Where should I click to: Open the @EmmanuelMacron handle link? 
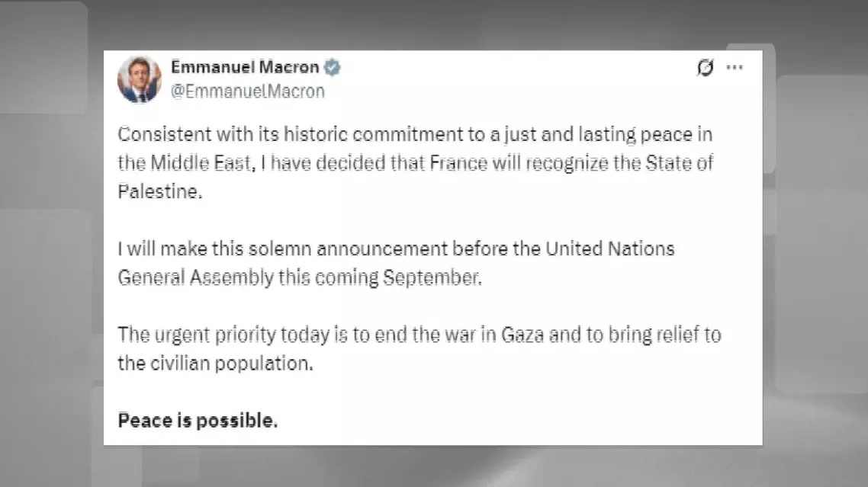point(248,91)
